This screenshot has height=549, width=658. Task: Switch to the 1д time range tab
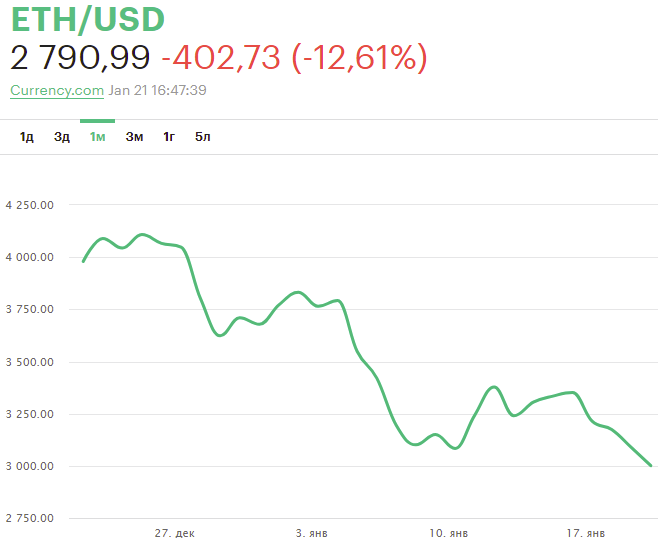coord(27,137)
